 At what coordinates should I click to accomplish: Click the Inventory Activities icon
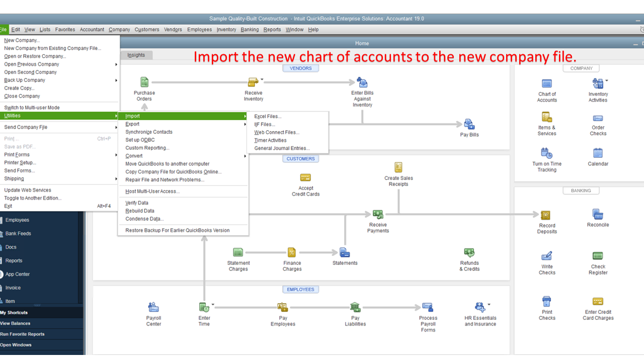(598, 83)
